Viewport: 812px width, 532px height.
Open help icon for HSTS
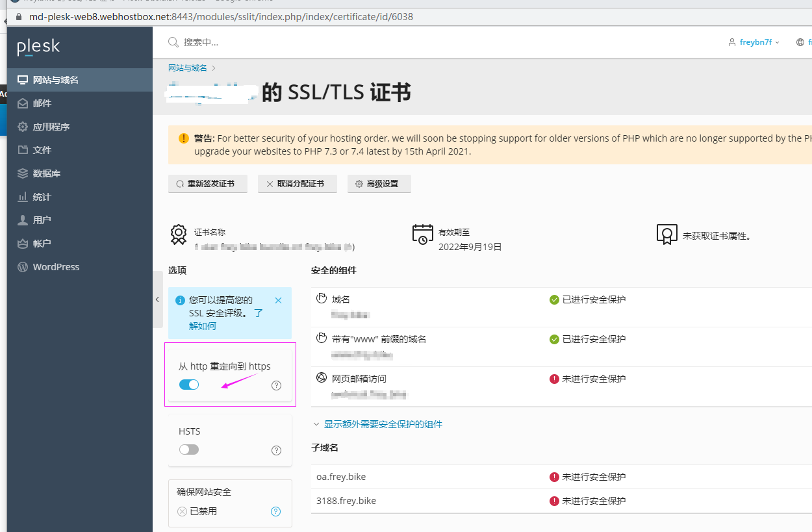coord(276,450)
